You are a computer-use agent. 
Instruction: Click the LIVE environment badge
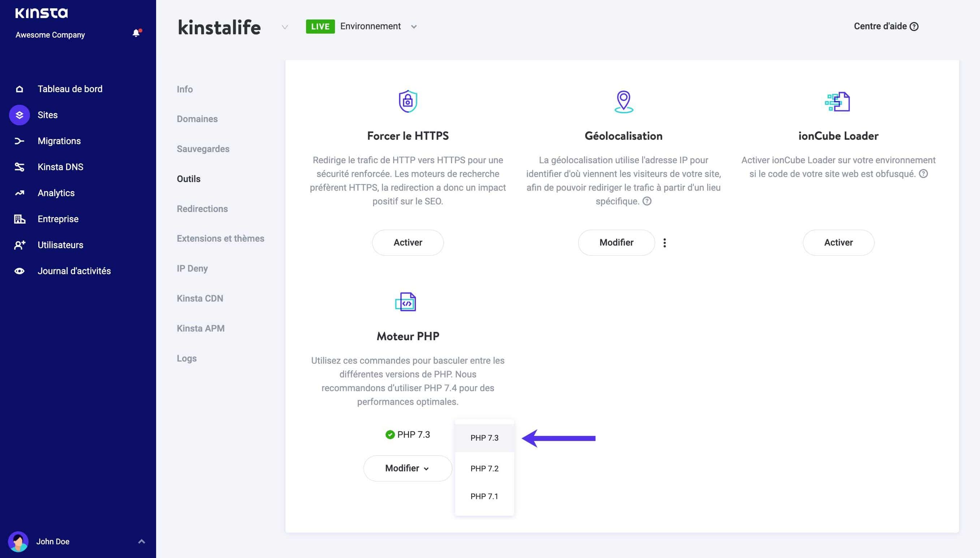tap(320, 26)
